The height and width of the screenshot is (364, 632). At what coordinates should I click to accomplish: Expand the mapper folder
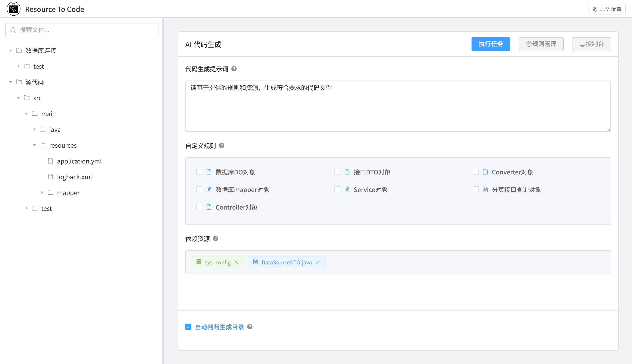(x=42, y=192)
